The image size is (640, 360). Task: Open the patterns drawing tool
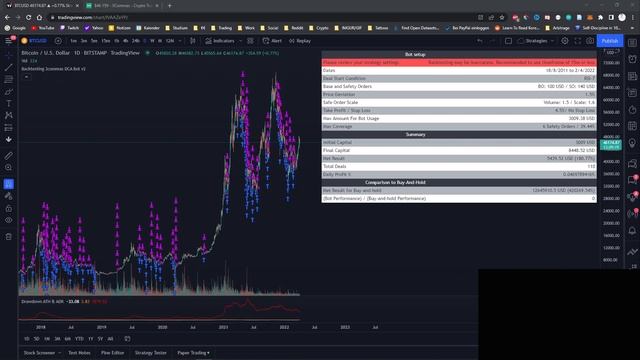(9, 116)
